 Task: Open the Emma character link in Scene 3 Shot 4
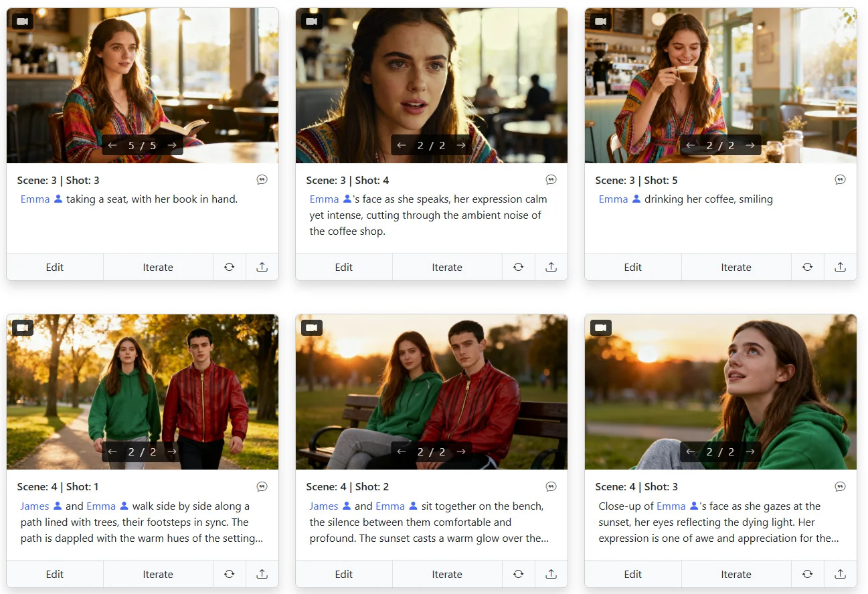325,199
